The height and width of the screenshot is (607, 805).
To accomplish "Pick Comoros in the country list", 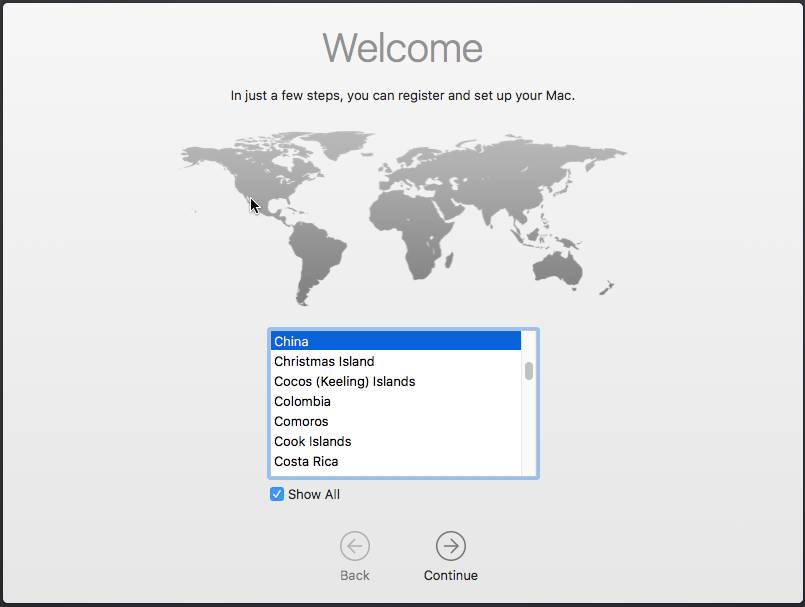I will coord(396,421).
